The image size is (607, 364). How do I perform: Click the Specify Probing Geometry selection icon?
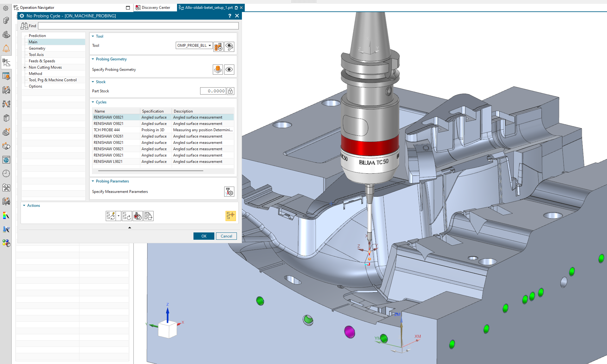click(x=218, y=69)
